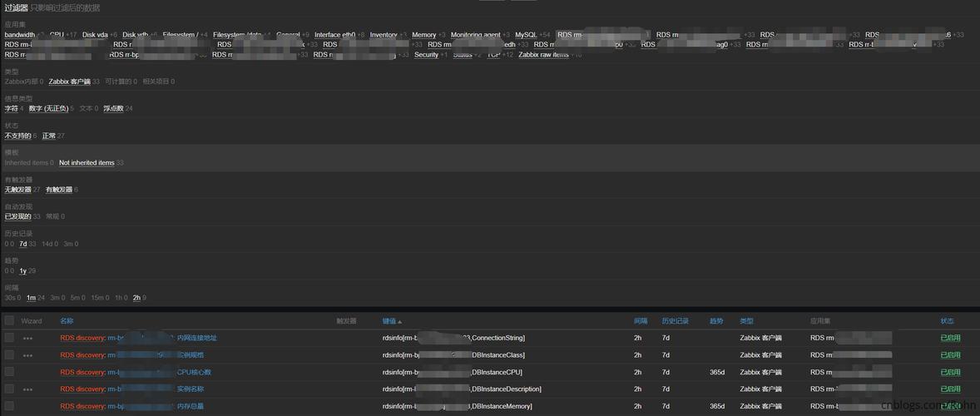Filter interval by 2h
980x416 pixels.
pos(137,298)
